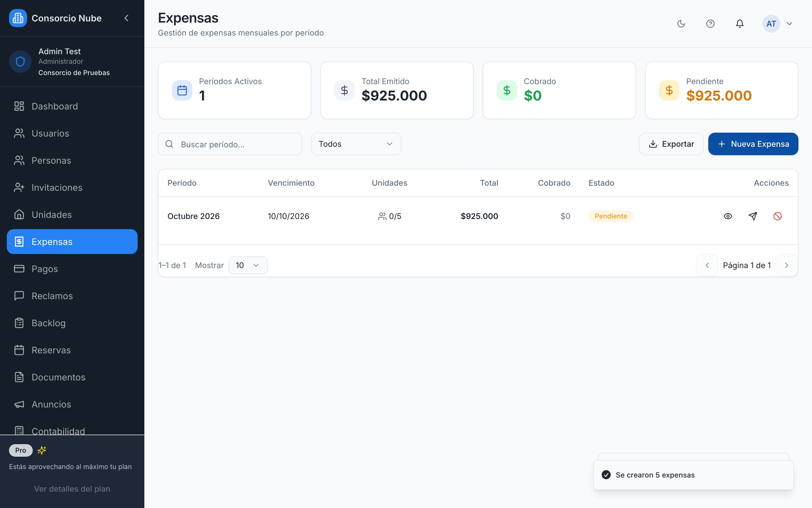Go to the previous page arrow
This screenshot has height=508, width=812.
tap(707, 265)
